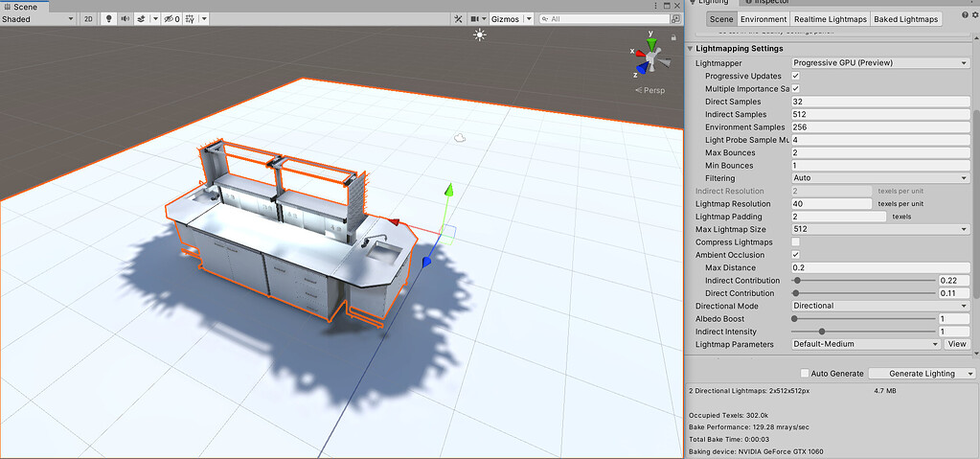The height and width of the screenshot is (459, 980).
Task: Click the scene camera settings icon
Action: (475, 19)
